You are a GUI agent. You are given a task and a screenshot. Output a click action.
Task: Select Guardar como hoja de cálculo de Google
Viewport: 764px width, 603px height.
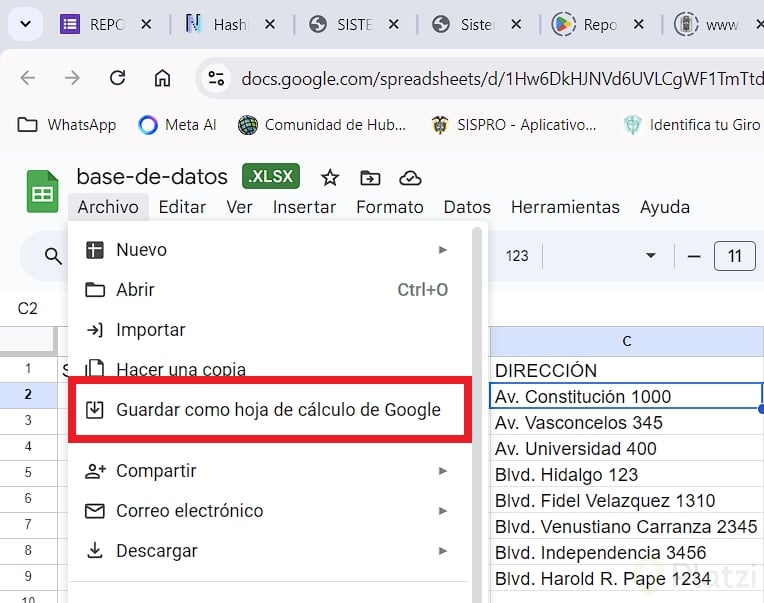(269, 410)
